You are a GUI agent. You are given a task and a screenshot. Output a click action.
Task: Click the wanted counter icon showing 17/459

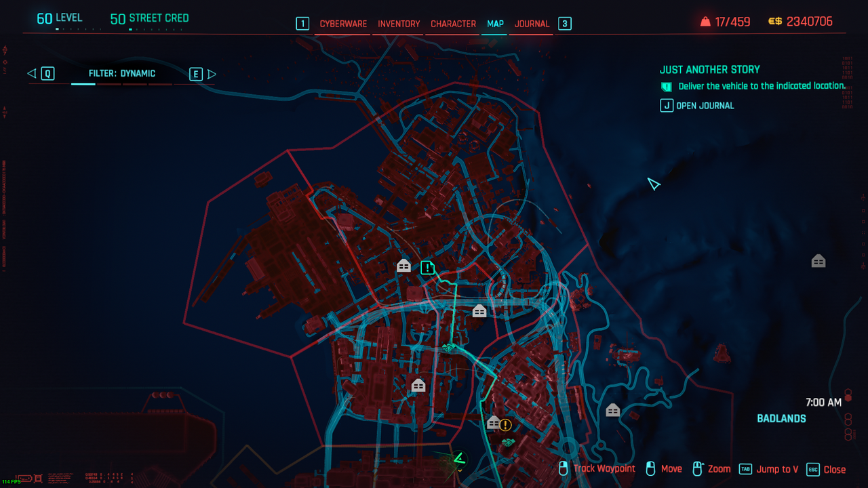(705, 22)
